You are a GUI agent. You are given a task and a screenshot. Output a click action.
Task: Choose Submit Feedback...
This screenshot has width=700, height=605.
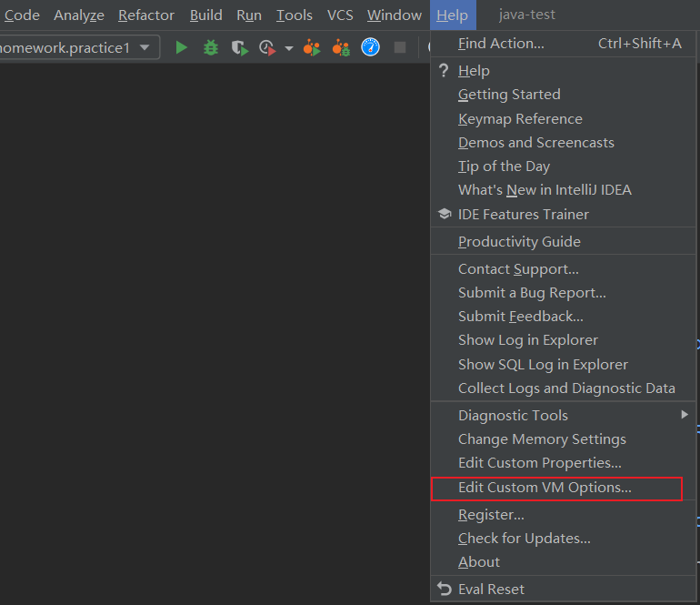point(563,317)
